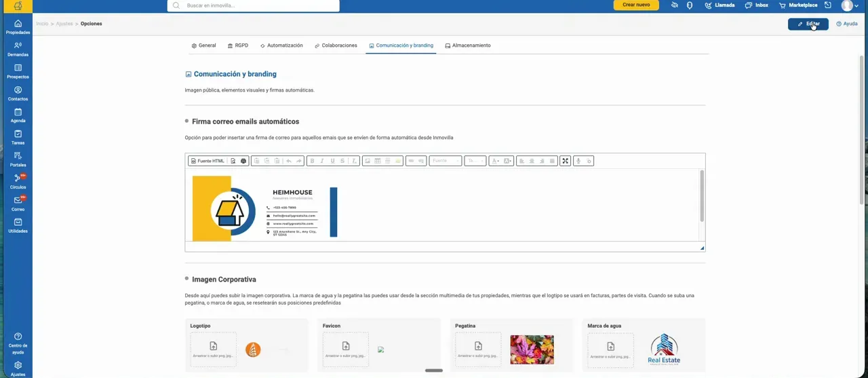868x378 pixels.
Task: Click the Marca de agua upload area
Action: pos(610,349)
